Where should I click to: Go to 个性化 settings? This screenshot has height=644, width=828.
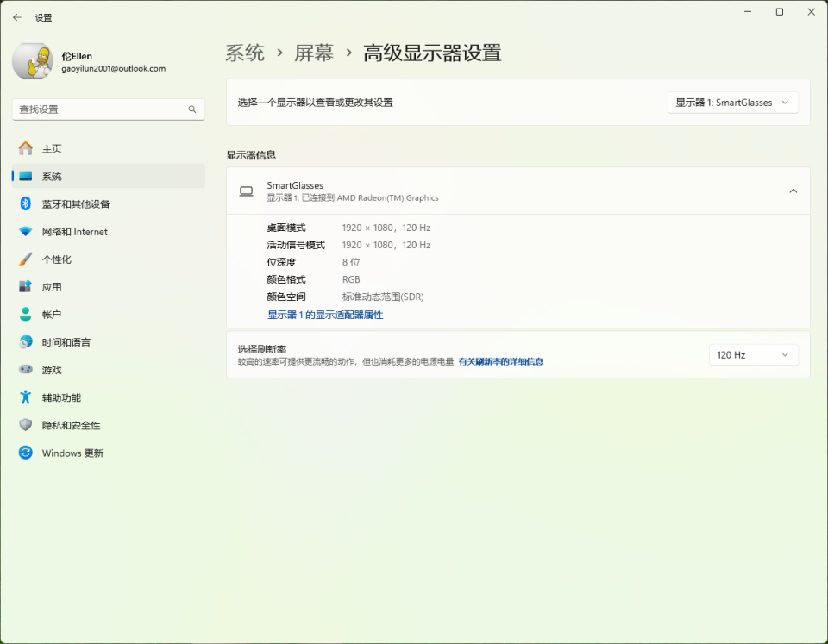point(53,259)
